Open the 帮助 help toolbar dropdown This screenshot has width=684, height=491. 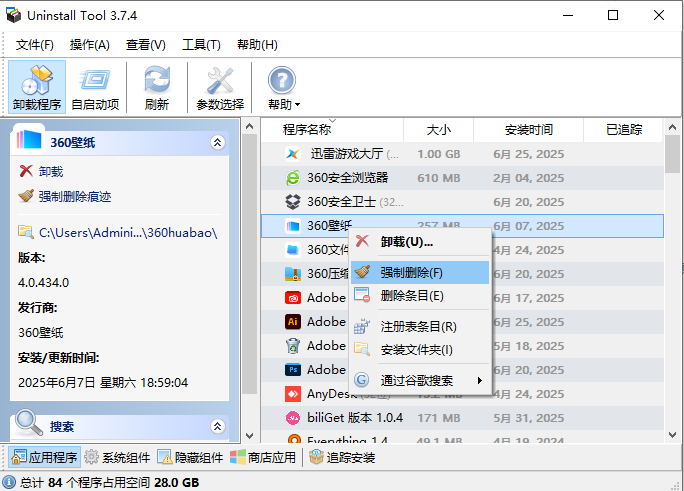click(283, 87)
